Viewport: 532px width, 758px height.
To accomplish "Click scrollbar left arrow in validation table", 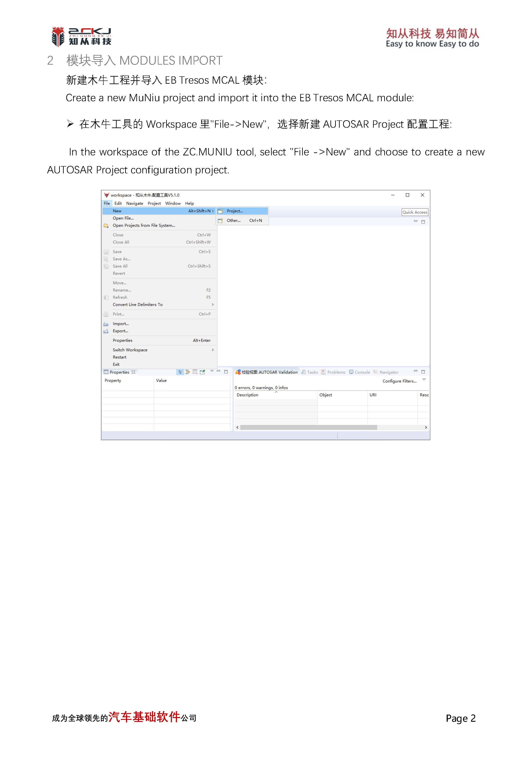I will coord(237,428).
